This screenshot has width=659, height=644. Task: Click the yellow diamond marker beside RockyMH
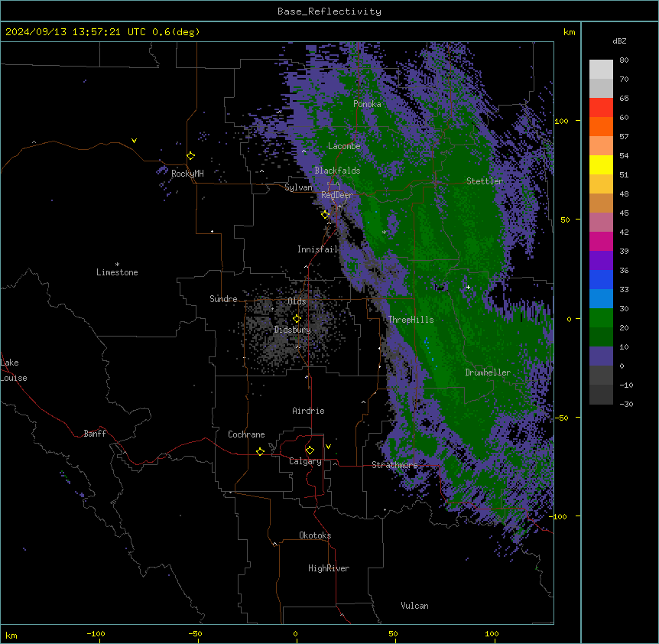point(191,156)
